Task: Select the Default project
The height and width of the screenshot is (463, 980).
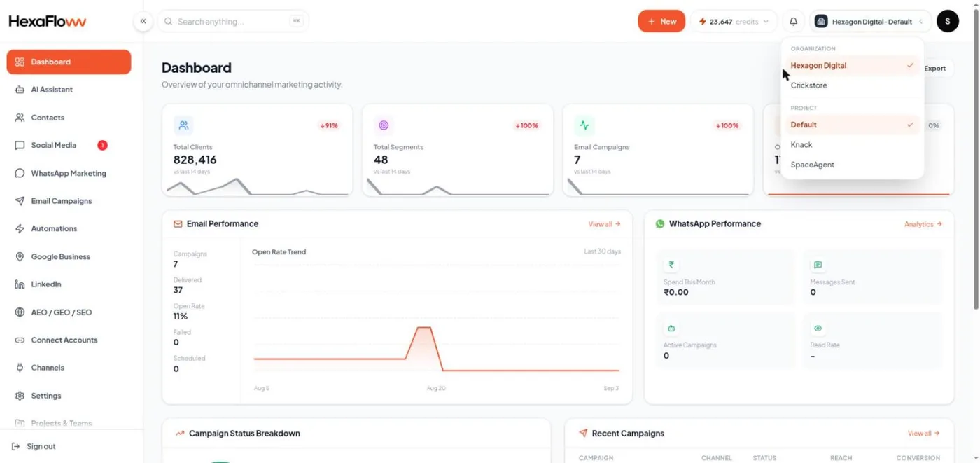Action: coord(852,125)
